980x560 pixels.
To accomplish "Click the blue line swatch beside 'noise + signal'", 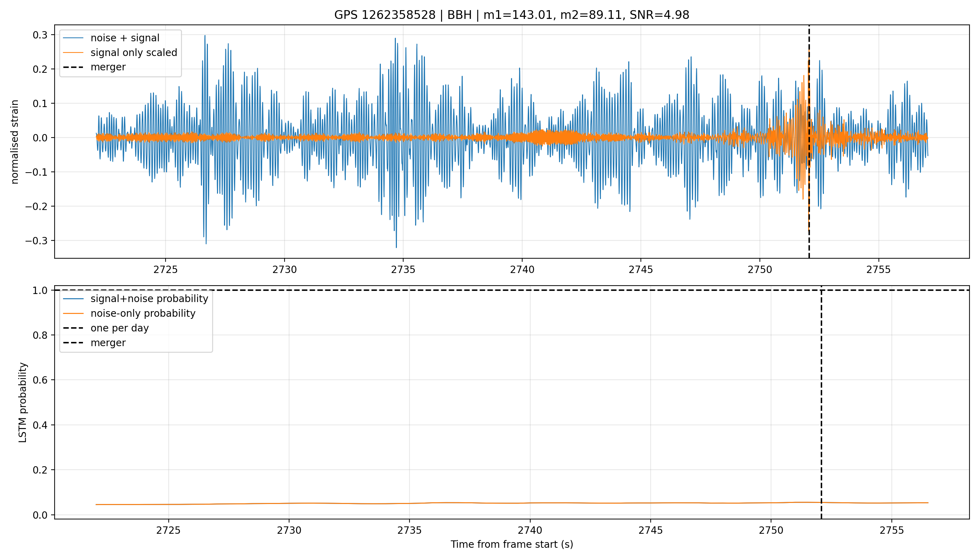I will pyautogui.click(x=73, y=38).
